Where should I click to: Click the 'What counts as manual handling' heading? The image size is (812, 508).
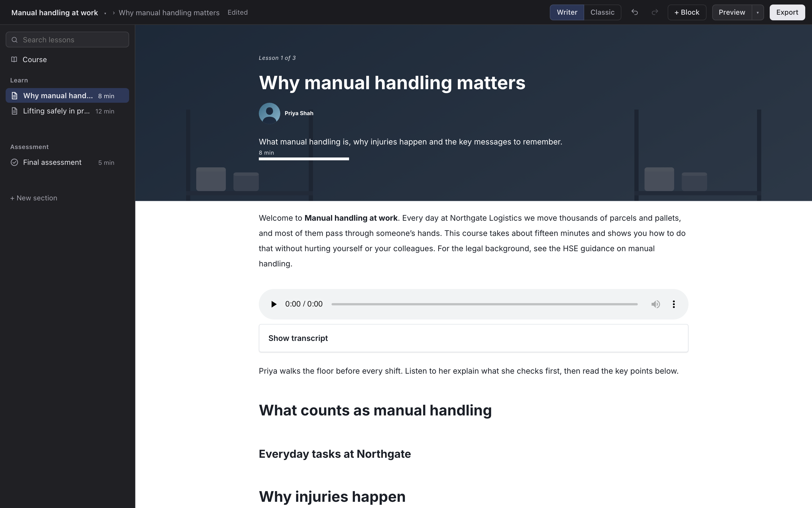[375, 410]
